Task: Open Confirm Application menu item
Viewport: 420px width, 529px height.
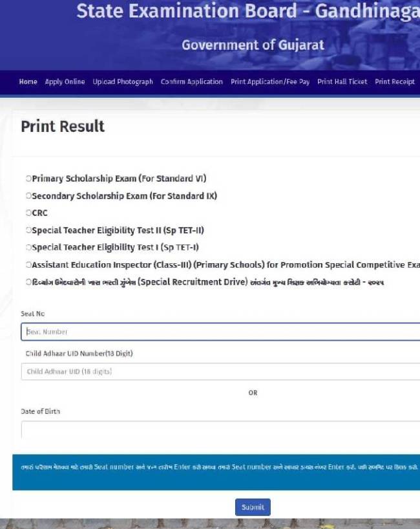Action: [191, 82]
